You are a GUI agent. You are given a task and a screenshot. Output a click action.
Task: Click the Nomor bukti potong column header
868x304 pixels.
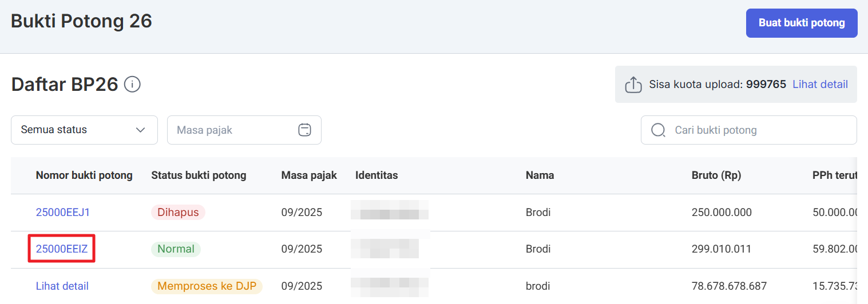(x=84, y=175)
